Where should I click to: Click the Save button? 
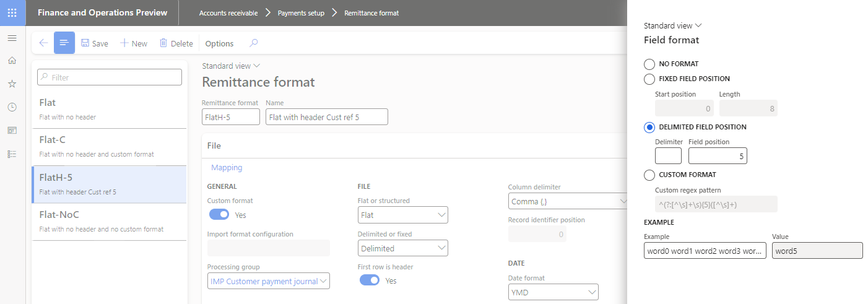click(x=95, y=43)
